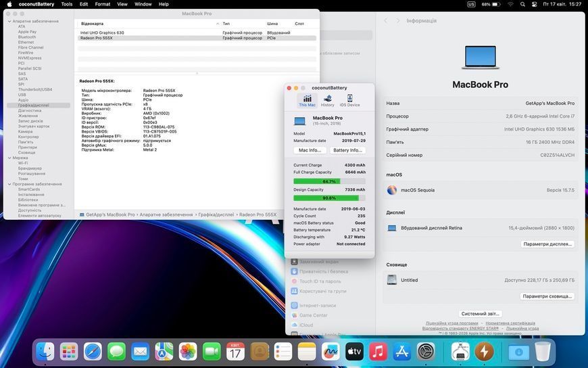
Task: Open the Tools menu
Action: tap(67, 4)
